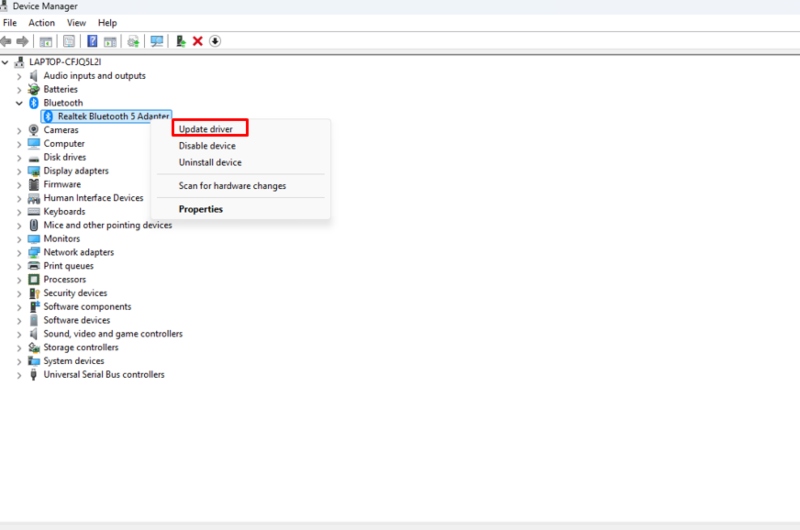Image resolution: width=800 pixels, height=530 pixels.
Task: Open the View menu
Action: pyautogui.click(x=76, y=23)
